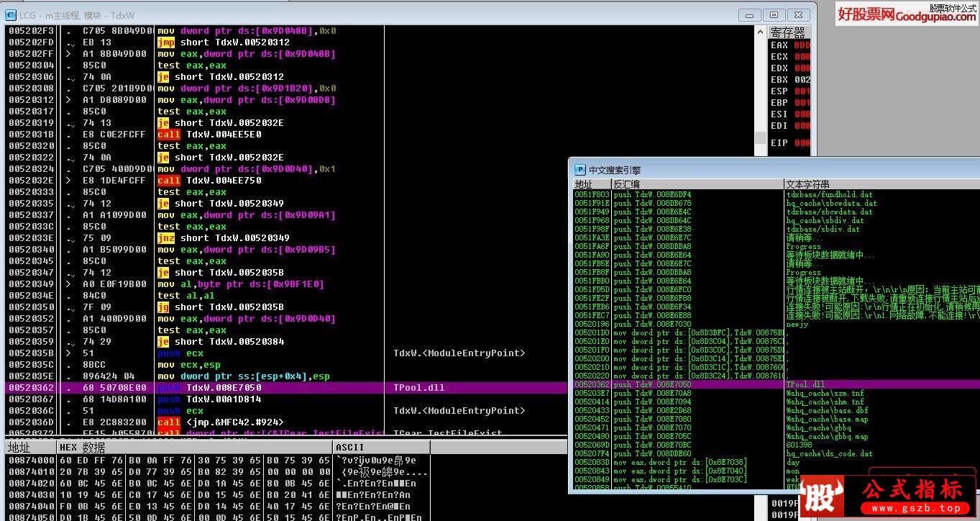Select the ECX register row
The width and height of the screenshot is (980, 521).
click(x=789, y=56)
